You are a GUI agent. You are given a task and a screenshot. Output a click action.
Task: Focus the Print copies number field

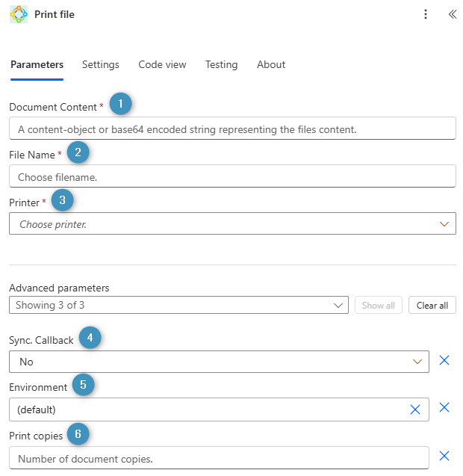click(219, 458)
